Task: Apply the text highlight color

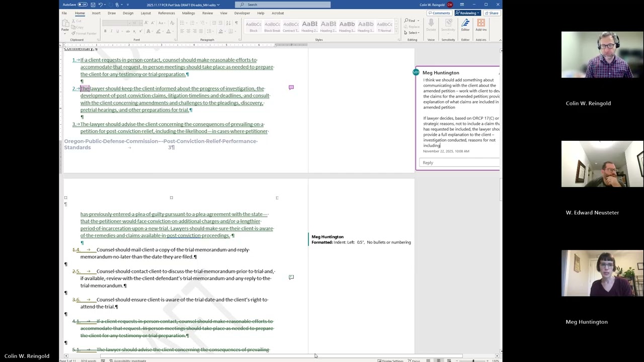Action: tap(158, 31)
